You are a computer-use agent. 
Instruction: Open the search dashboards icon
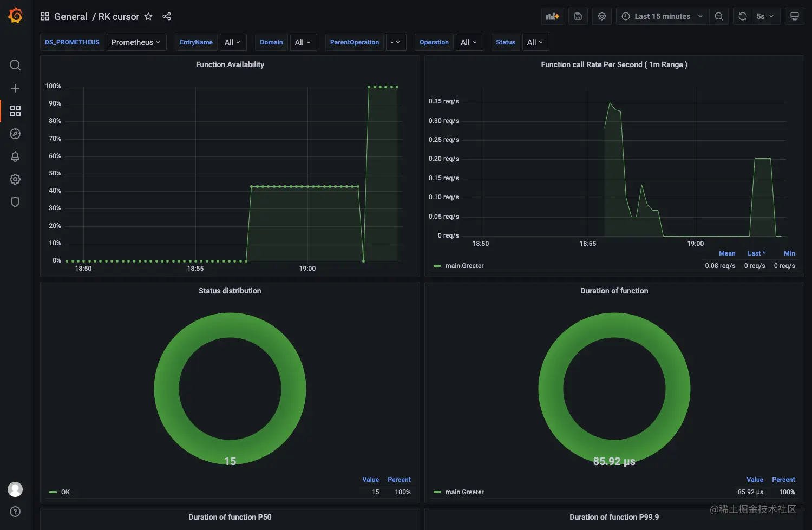pos(15,65)
